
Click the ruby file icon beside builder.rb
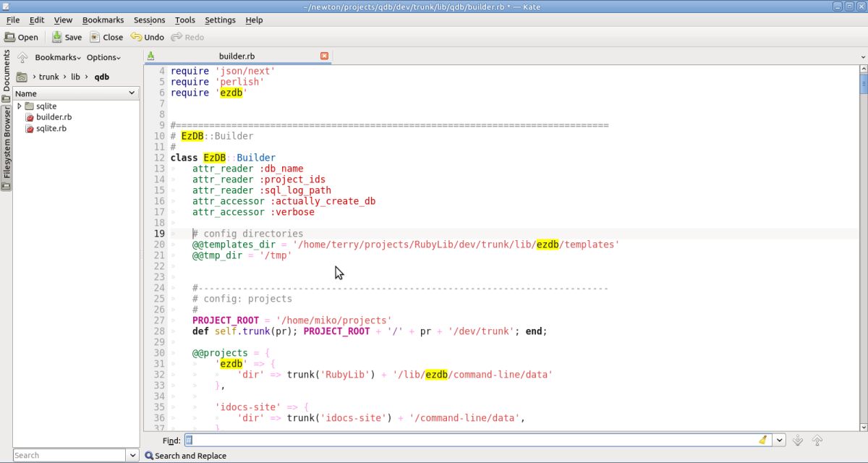pos(30,117)
